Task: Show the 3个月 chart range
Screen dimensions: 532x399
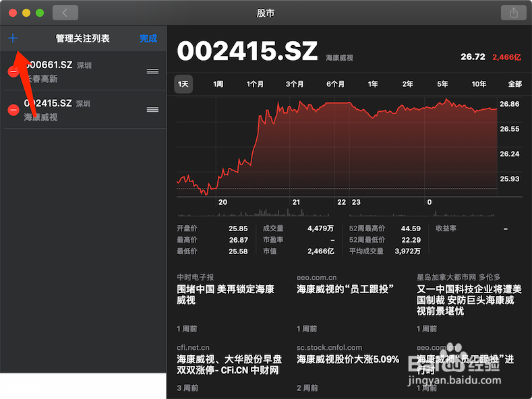Action: click(295, 84)
